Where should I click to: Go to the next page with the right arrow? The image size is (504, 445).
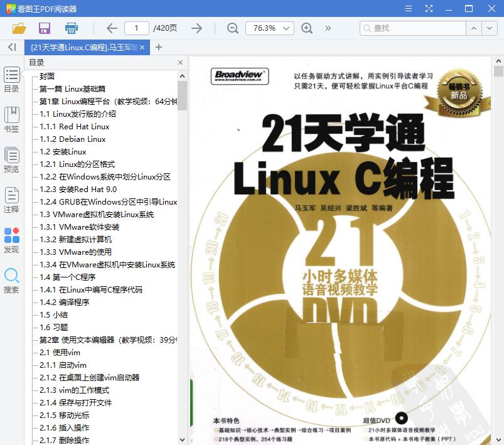click(x=196, y=28)
